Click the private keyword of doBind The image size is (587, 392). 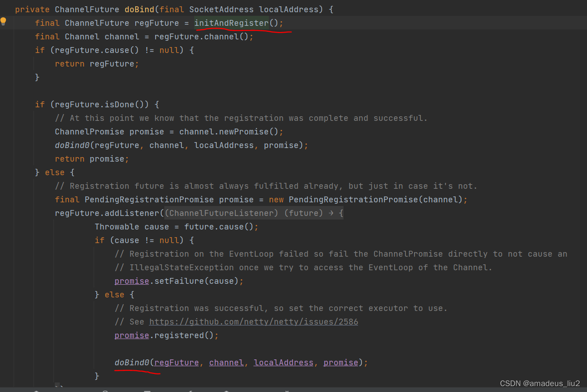(x=33, y=10)
